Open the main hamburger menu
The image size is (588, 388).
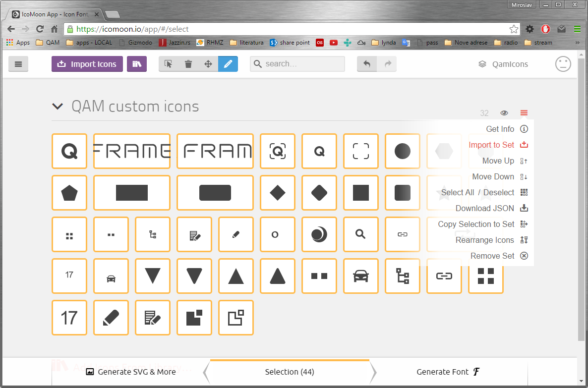pos(18,64)
